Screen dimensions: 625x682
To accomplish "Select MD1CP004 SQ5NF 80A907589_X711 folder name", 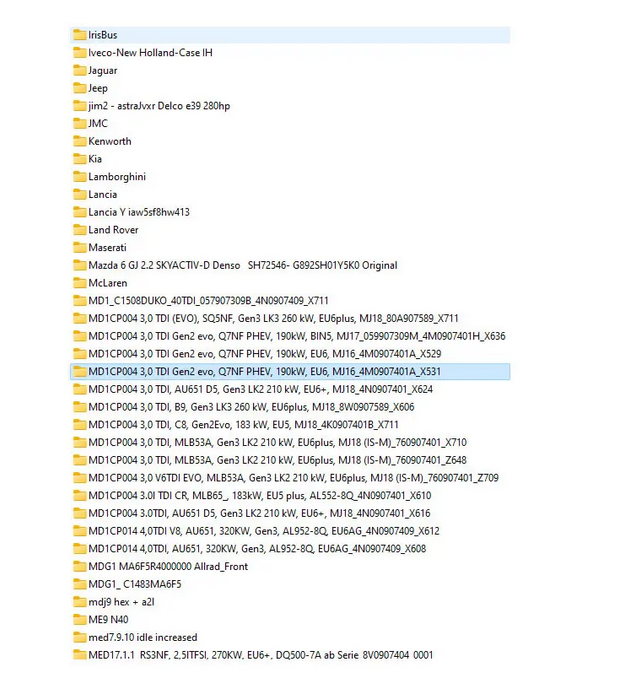I will tap(274, 319).
